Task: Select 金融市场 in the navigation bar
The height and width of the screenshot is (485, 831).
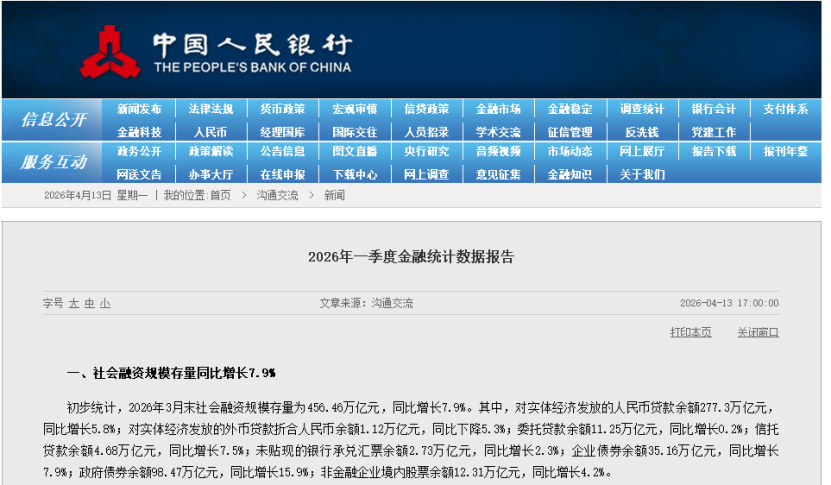Action: 498,109
